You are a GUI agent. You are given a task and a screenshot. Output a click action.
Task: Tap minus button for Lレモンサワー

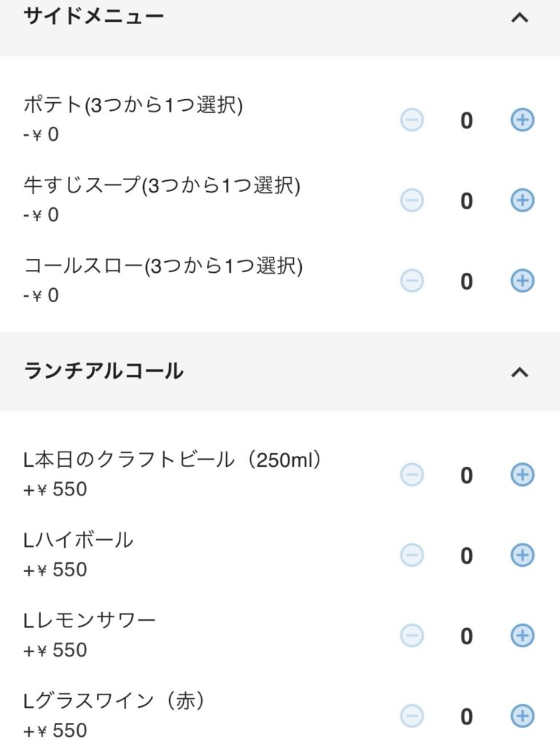tap(412, 636)
